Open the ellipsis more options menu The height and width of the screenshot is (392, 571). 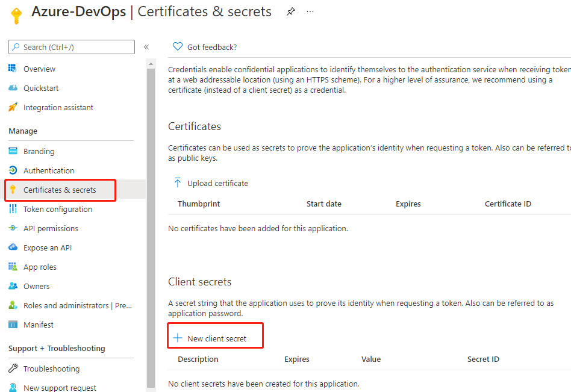[x=310, y=11]
